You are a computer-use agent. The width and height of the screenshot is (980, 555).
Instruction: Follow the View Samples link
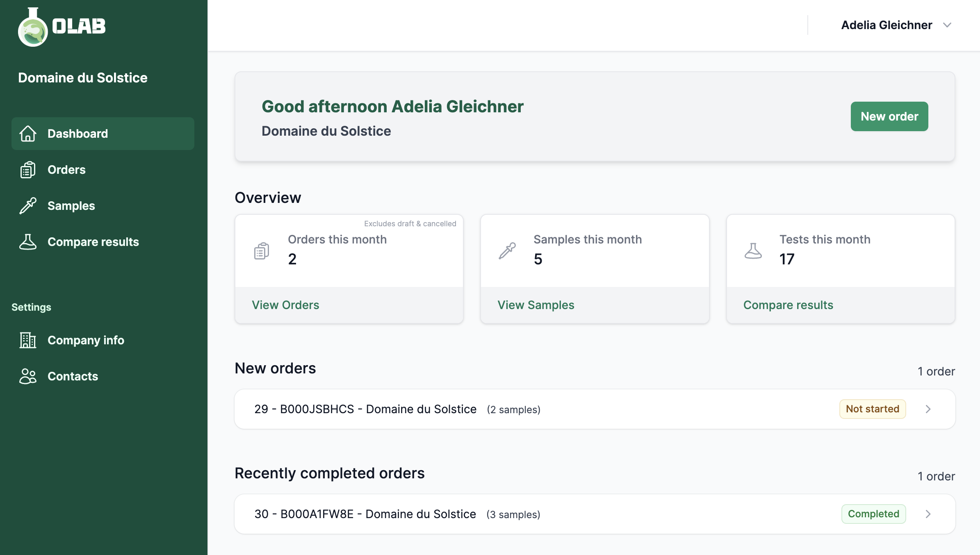536,305
